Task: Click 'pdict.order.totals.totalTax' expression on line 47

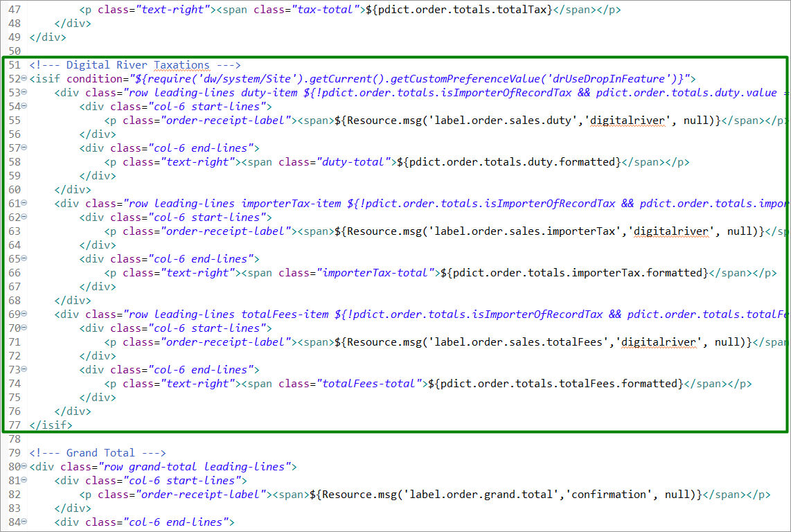Action: pos(463,10)
